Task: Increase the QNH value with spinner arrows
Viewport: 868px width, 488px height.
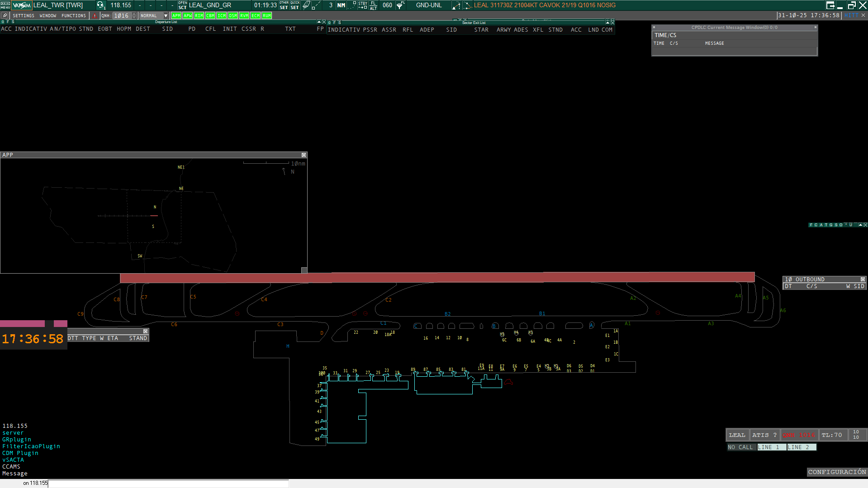Action: point(134,14)
